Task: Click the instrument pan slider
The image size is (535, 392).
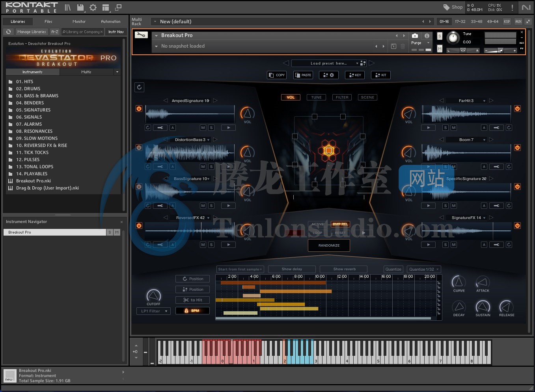Action: click(463, 50)
